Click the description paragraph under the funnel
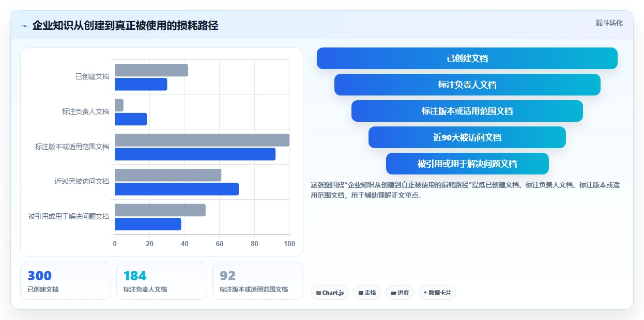This screenshot has height=320, width=644. click(465, 190)
